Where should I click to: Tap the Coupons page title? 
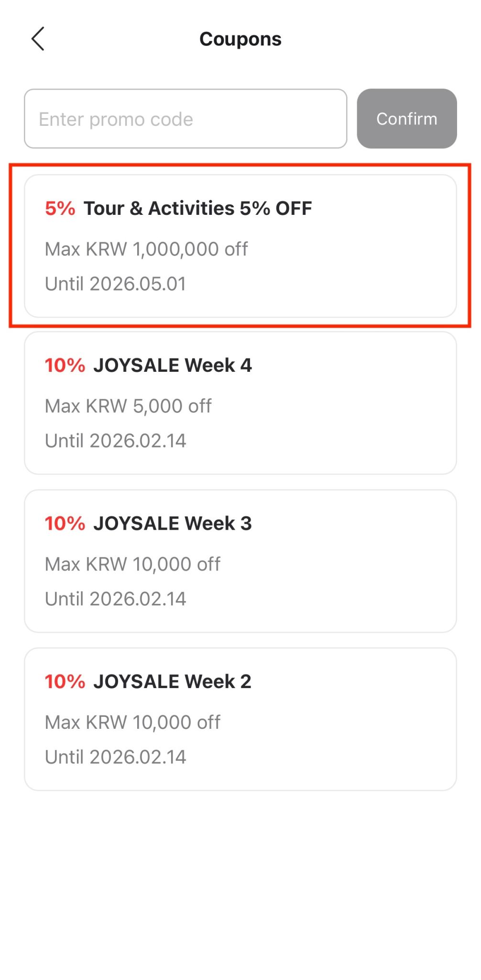tap(240, 39)
